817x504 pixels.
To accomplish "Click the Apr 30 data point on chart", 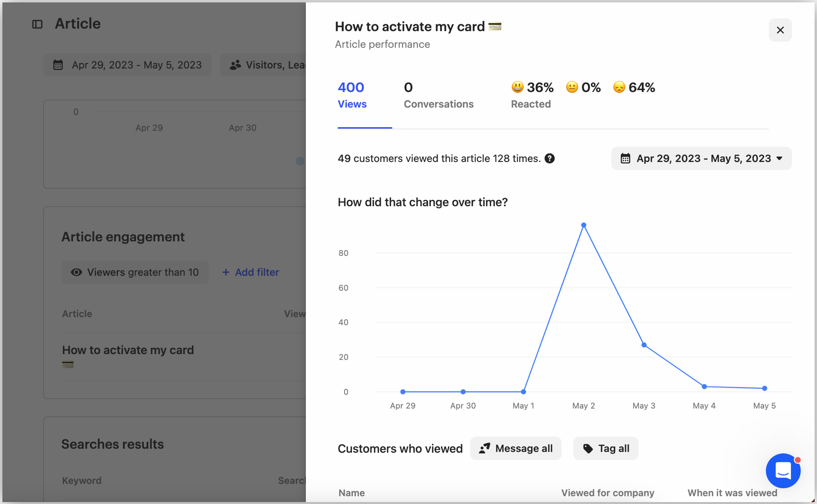I will (463, 392).
